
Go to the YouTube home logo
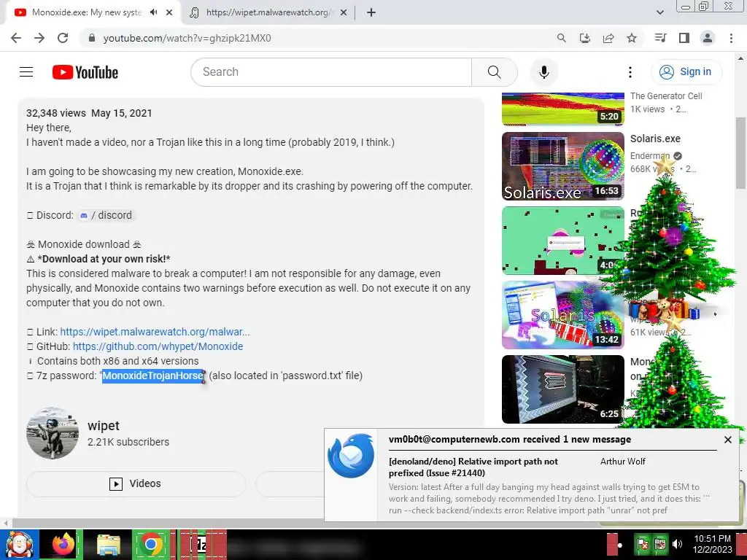point(85,72)
